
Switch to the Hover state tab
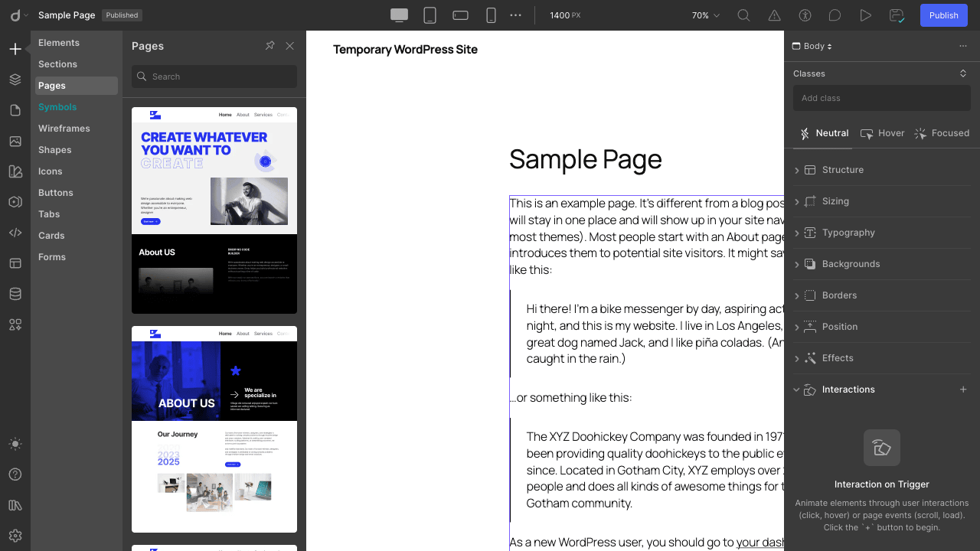click(882, 133)
